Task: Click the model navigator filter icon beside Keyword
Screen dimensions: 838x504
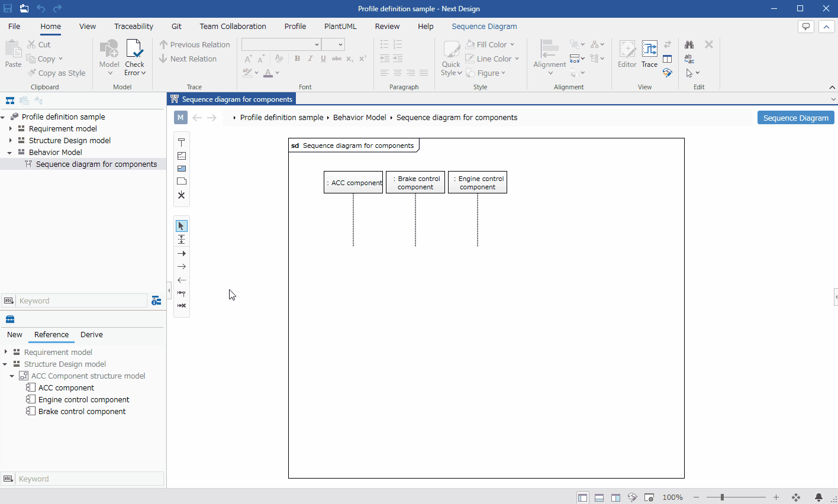Action: [x=156, y=301]
